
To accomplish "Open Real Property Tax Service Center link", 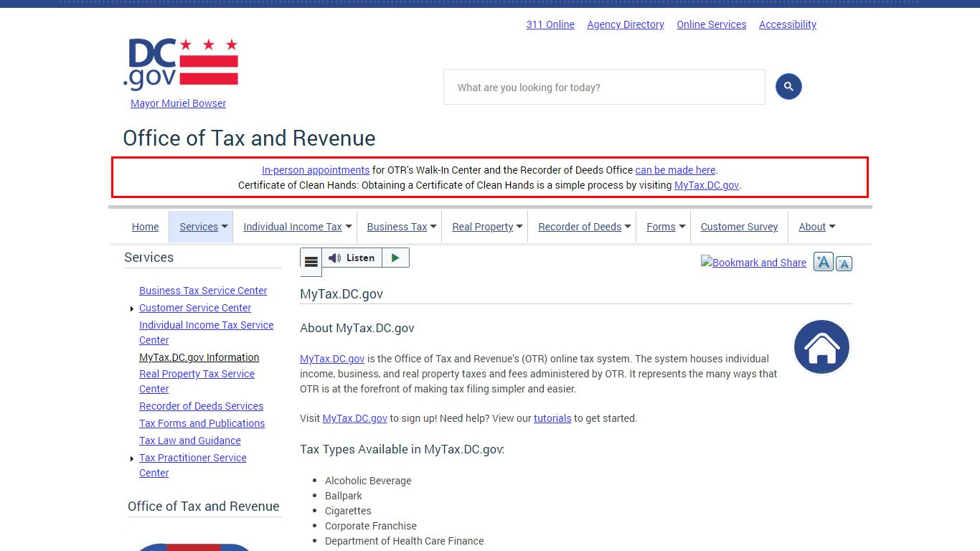I will tap(197, 381).
